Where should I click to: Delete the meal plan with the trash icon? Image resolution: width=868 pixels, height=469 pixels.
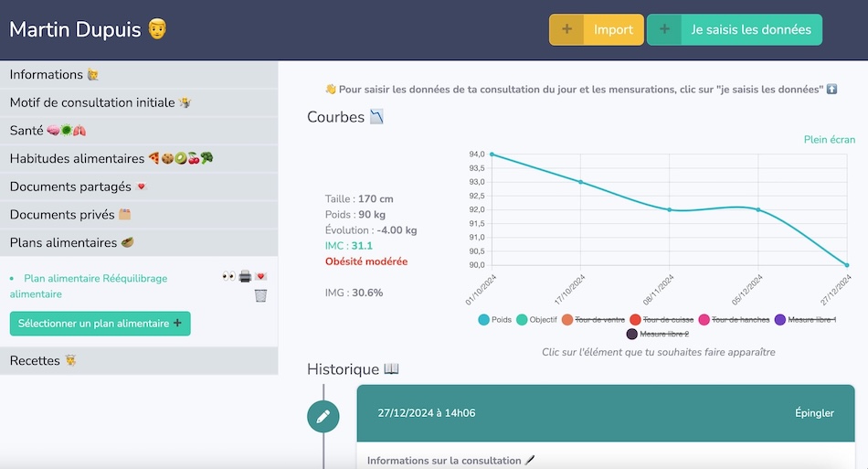[260, 295]
